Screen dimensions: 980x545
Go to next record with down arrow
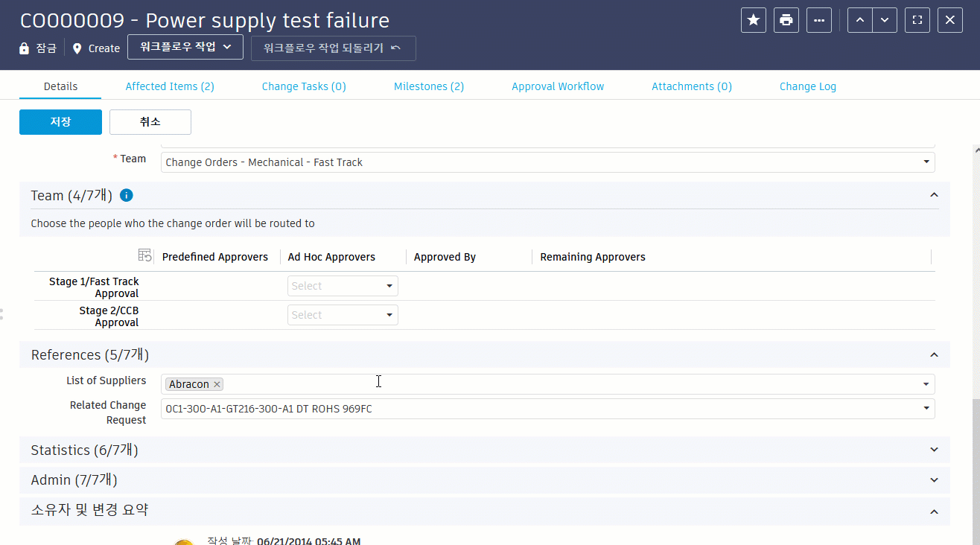[884, 20]
